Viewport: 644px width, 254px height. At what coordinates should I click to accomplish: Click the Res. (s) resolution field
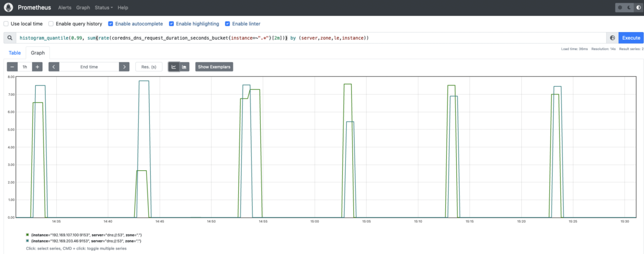click(149, 67)
